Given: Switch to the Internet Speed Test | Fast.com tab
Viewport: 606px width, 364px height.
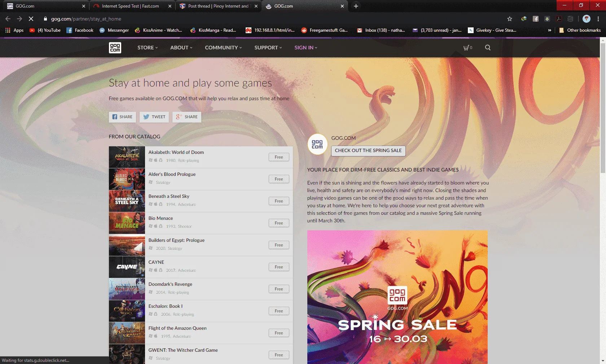Looking at the screenshot, I should pos(130,6).
